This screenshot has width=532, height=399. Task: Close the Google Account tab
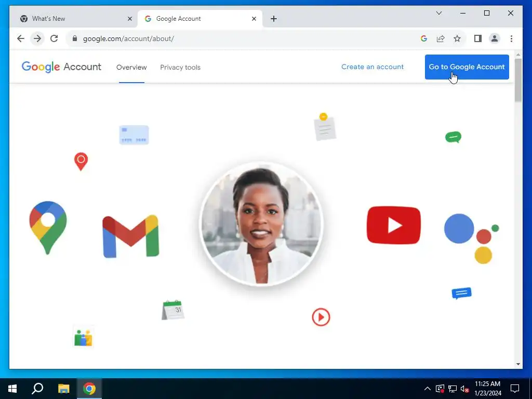click(254, 19)
